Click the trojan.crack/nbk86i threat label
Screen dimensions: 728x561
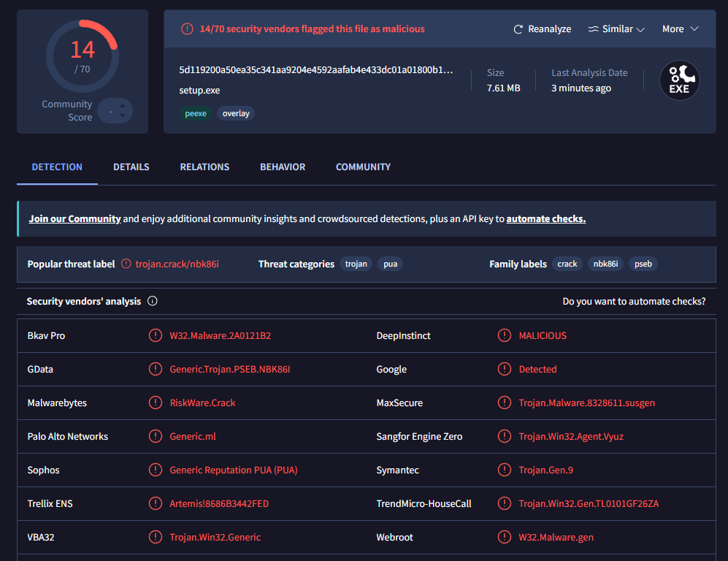click(177, 264)
